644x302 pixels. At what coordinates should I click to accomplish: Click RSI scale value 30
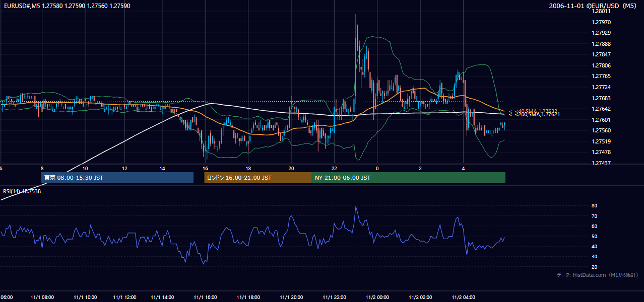click(594, 257)
